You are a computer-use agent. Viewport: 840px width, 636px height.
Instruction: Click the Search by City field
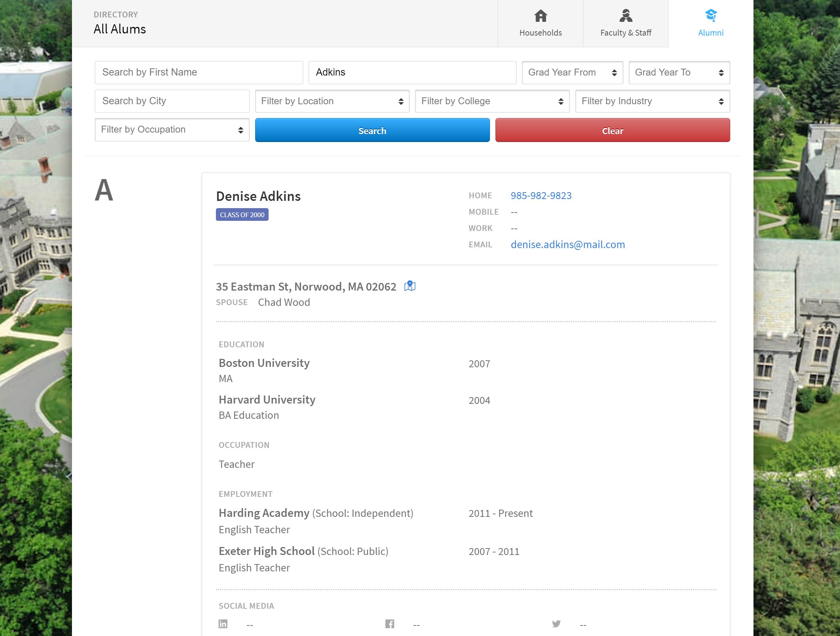tap(172, 101)
